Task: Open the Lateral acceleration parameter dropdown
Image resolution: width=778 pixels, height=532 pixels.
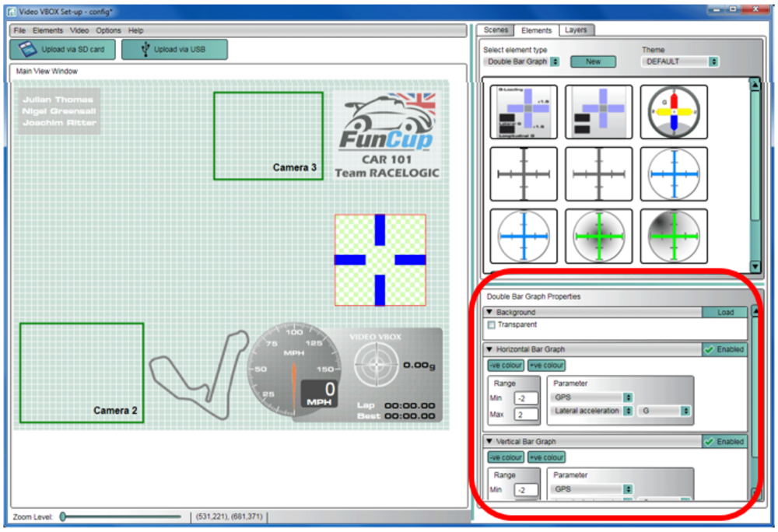Action: (x=593, y=411)
